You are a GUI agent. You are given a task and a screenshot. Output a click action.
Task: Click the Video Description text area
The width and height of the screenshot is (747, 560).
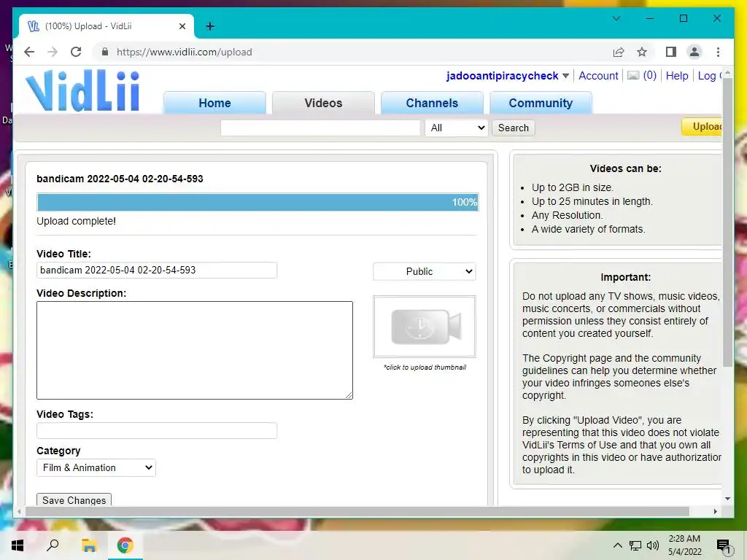point(195,350)
